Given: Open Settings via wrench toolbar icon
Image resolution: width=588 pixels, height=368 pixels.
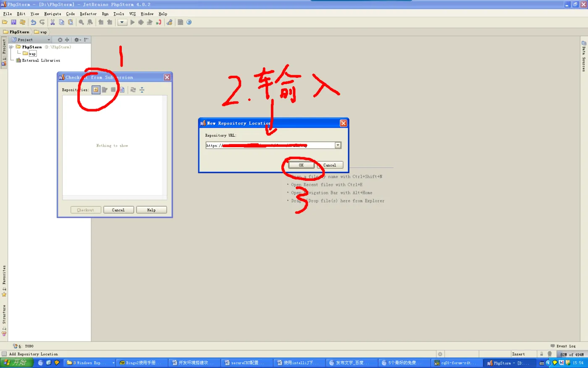Looking at the screenshot, I should click(169, 22).
